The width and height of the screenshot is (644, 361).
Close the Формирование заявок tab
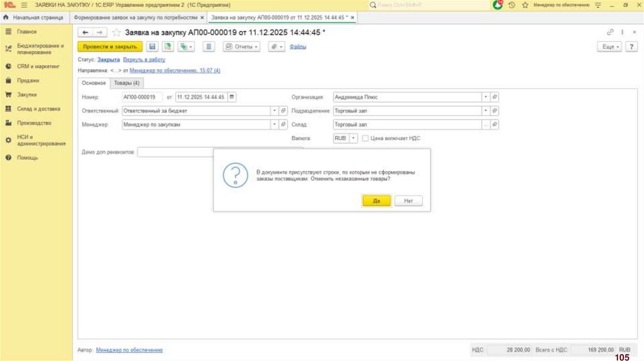[x=202, y=17]
